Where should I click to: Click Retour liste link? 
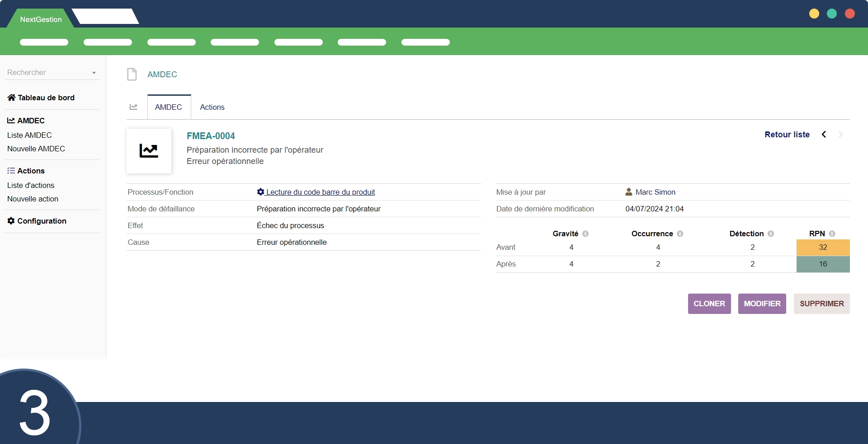(787, 135)
